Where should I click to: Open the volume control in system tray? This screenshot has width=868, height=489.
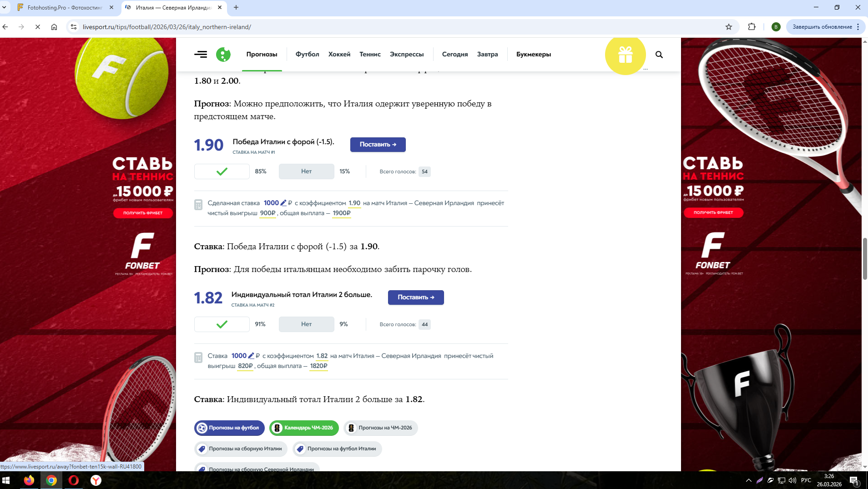click(x=792, y=480)
